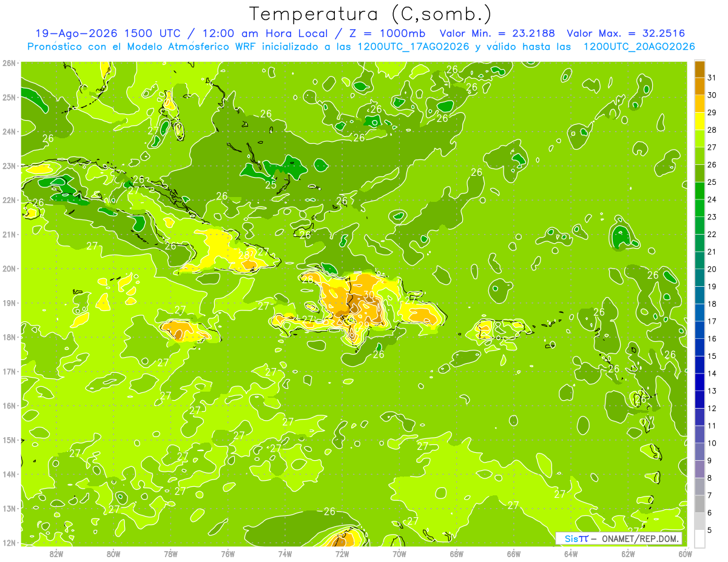The height and width of the screenshot is (562, 728).
Task: Click the 62W longitude axis label
Action: 627,554
